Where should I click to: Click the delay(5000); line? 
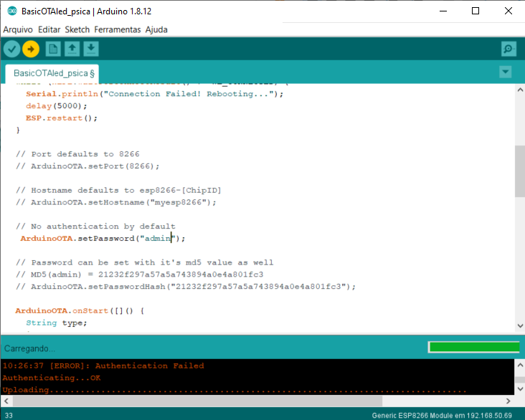56,106
